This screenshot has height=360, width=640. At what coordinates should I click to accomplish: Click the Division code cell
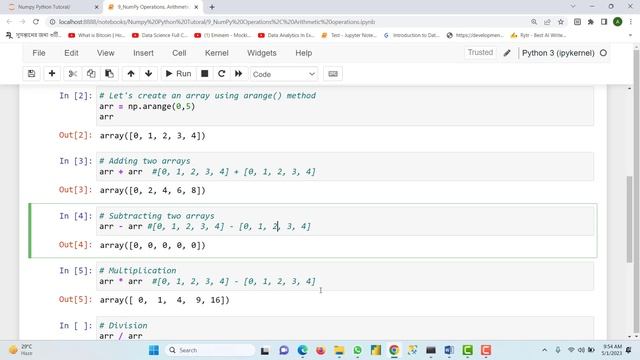tap(345, 329)
